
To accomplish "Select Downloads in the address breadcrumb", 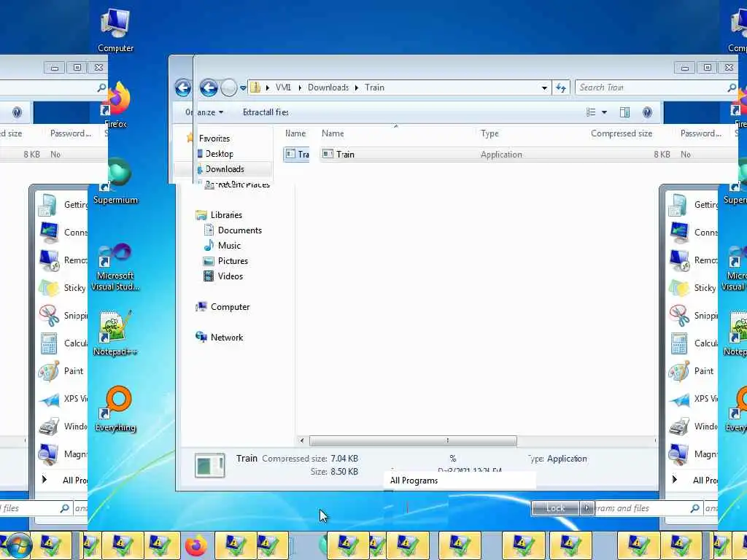I will click(328, 87).
